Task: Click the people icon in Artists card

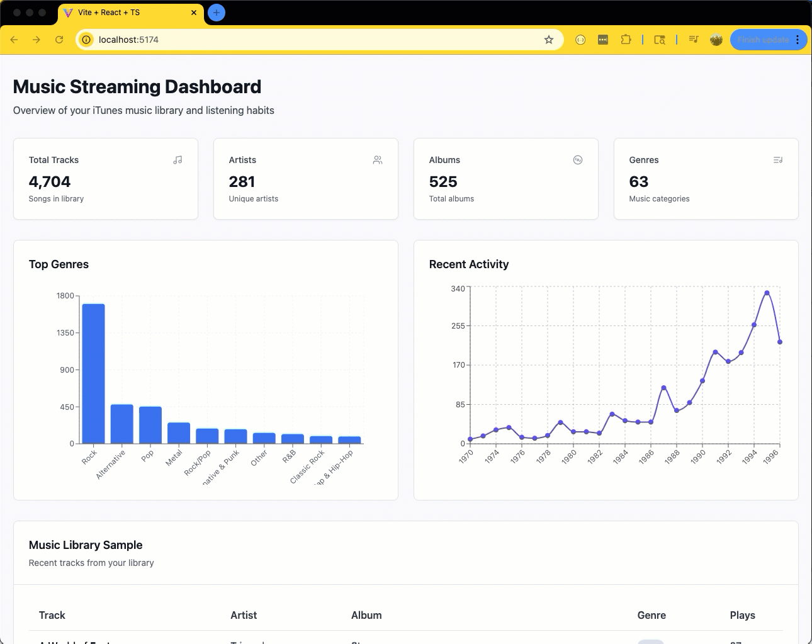Action: point(378,160)
